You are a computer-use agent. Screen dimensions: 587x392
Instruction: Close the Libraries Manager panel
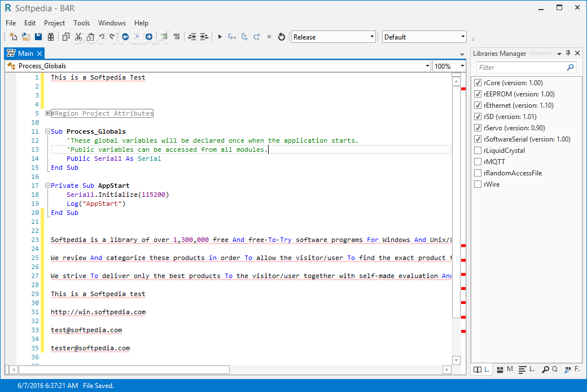[x=577, y=53]
